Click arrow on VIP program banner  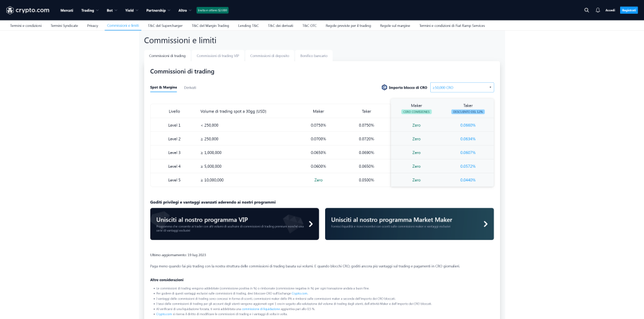311,224
